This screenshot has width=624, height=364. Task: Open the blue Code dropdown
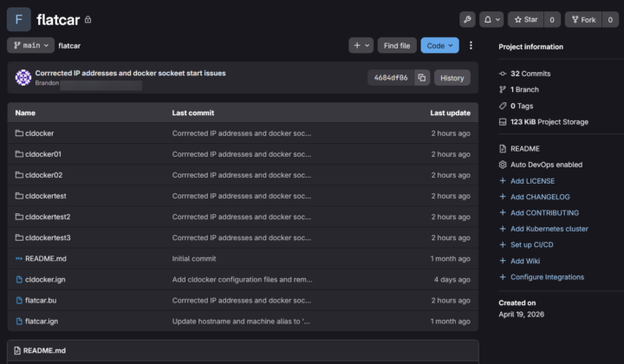pyautogui.click(x=439, y=45)
